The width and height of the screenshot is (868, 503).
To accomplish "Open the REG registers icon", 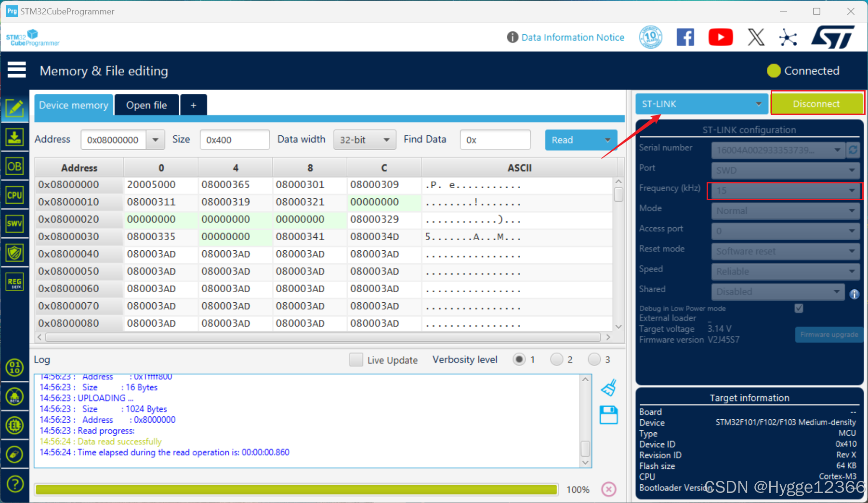I will [14, 282].
